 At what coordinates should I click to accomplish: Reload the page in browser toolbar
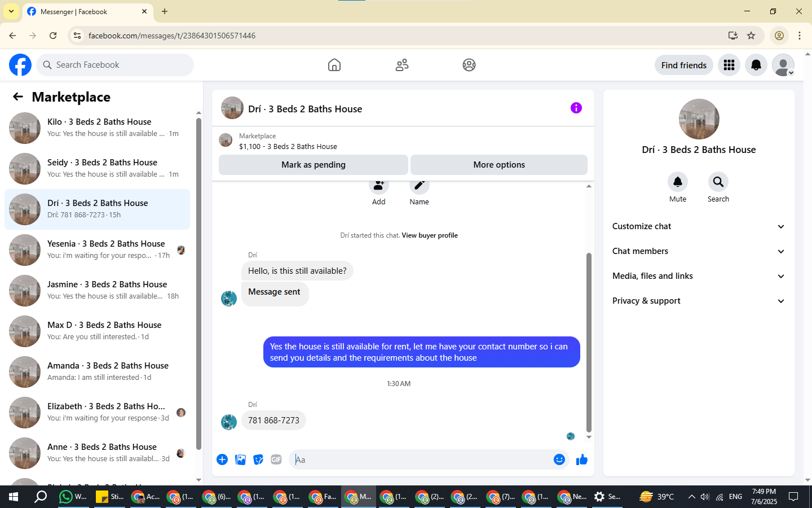(53, 36)
